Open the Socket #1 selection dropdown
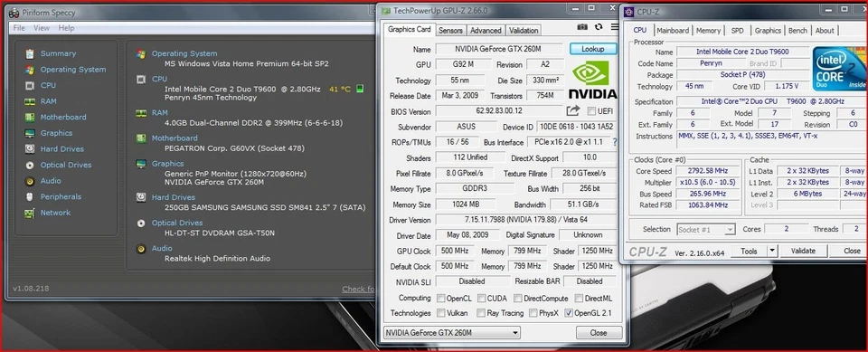Screen dimensions: 868x352 pyautogui.click(x=706, y=230)
